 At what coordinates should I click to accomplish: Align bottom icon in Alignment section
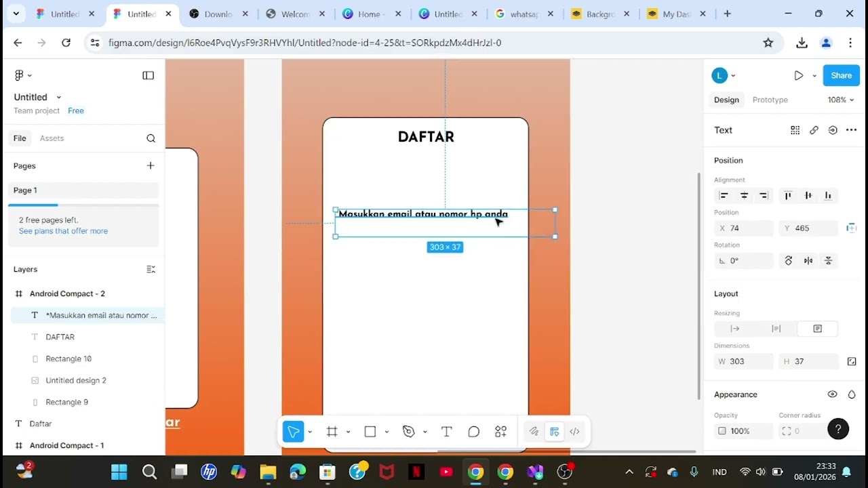828,196
